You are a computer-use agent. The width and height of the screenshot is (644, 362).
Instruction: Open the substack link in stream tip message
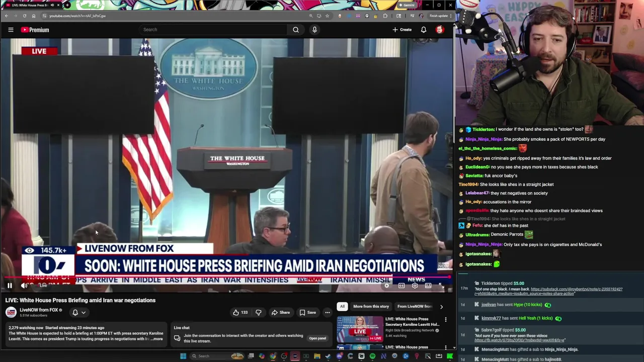[x=549, y=291]
